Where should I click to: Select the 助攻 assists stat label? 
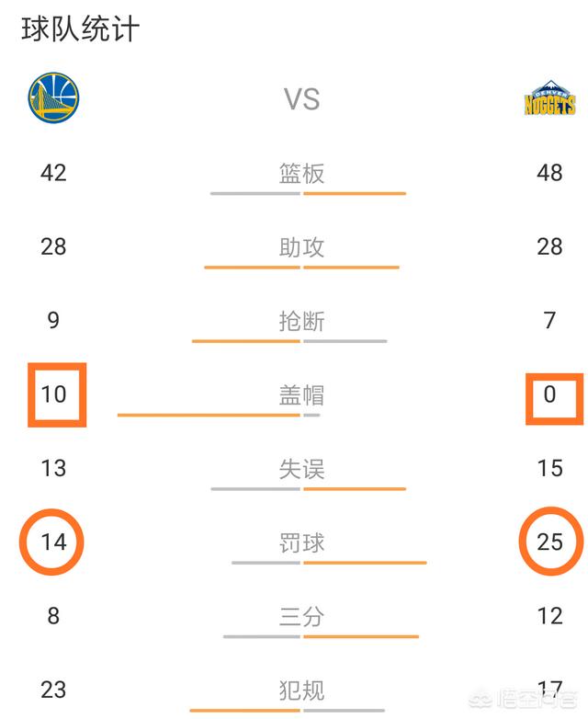301,247
